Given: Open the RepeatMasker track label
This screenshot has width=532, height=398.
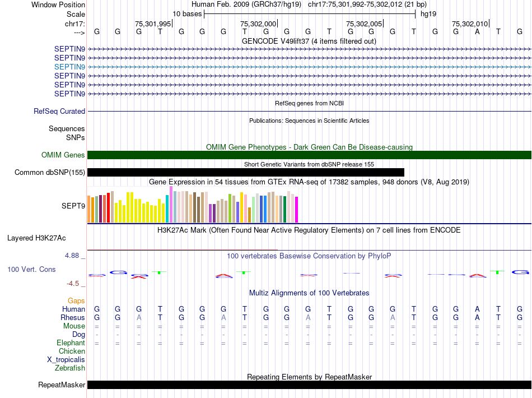Looking at the screenshot, I should [62, 385].
